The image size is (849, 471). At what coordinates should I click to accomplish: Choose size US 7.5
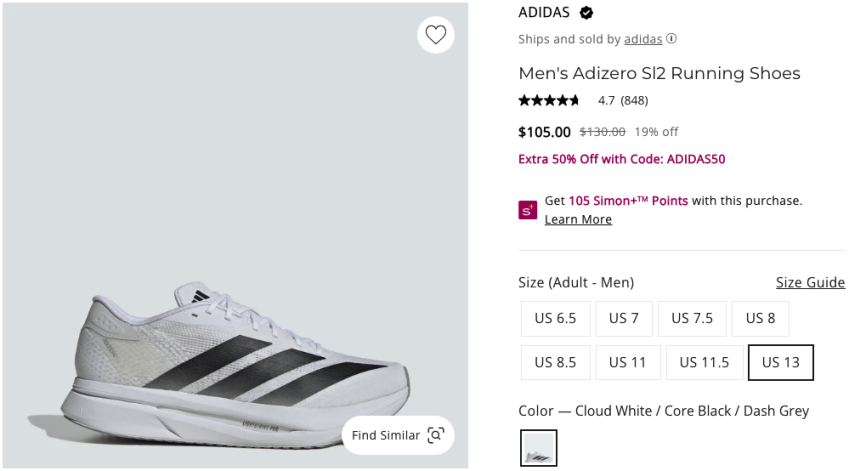pyautogui.click(x=692, y=318)
